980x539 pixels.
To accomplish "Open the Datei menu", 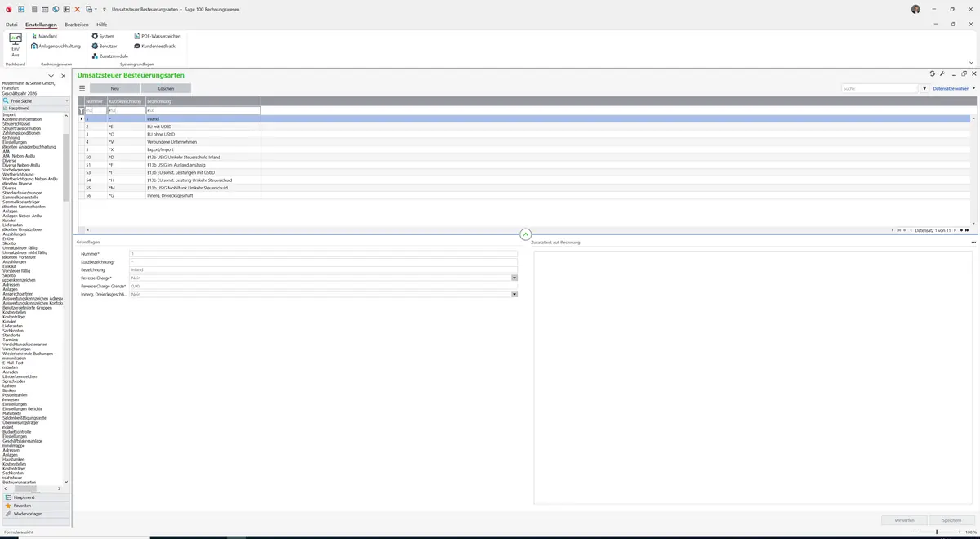I will (11, 24).
